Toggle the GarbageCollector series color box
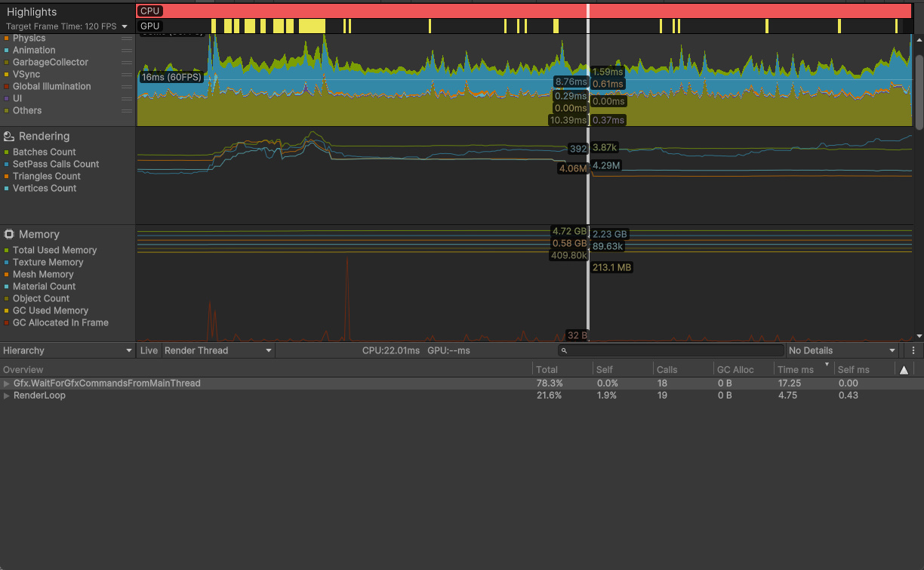The height and width of the screenshot is (570, 924). click(7, 62)
